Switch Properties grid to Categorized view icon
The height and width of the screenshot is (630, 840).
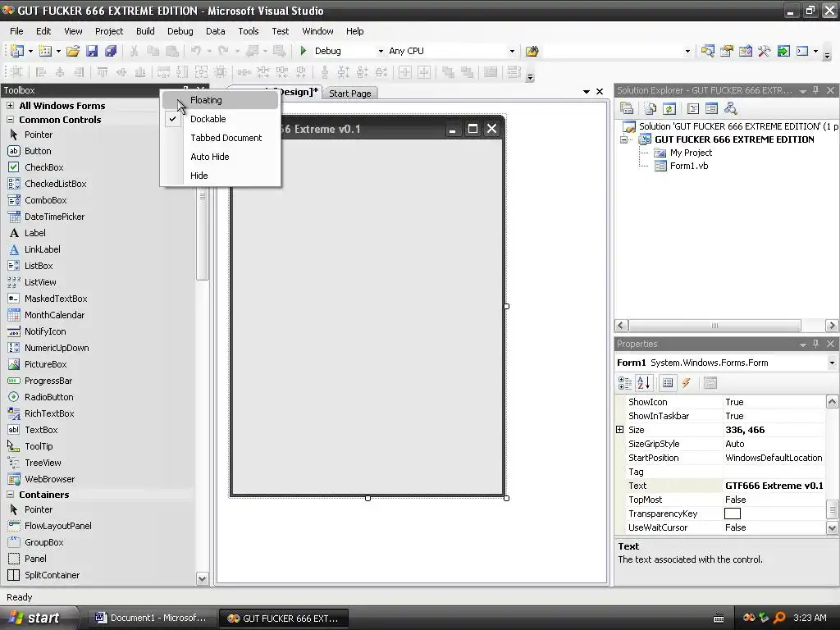(x=624, y=383)
